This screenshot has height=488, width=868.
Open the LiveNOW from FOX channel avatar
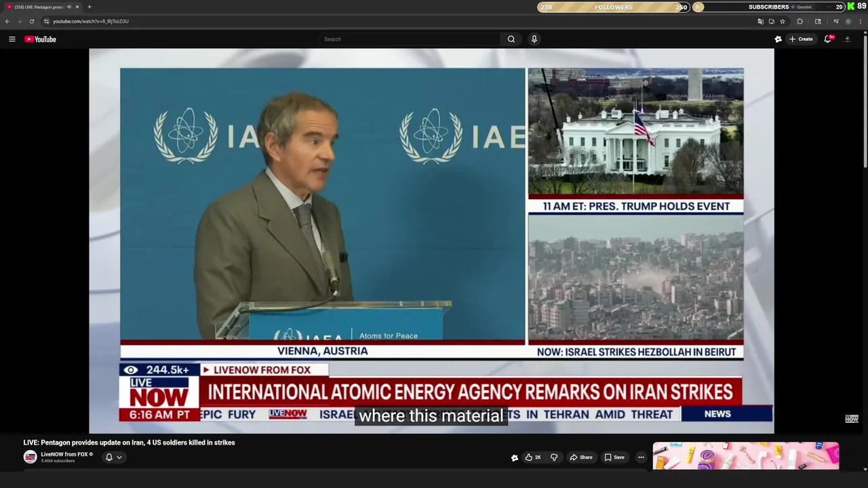pyautogui.click(x=30, y=457)
